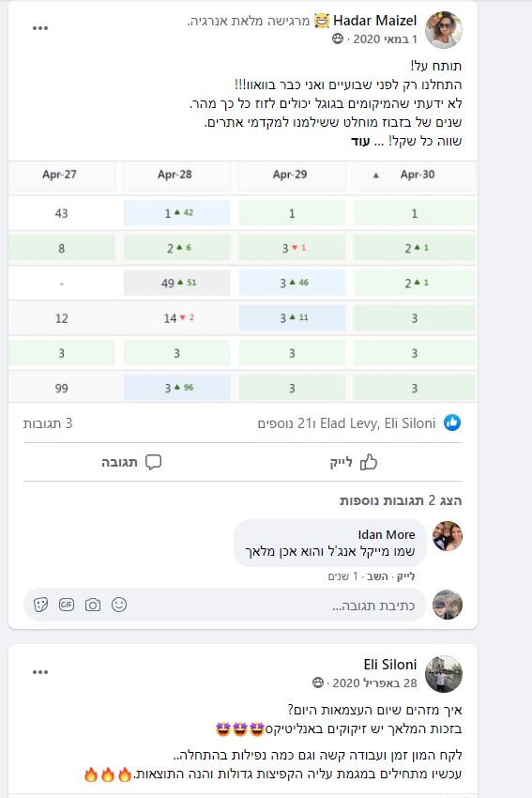The image size is (532, 798).
Task: Click the write-a-comment input field
Action: point(224,605)
